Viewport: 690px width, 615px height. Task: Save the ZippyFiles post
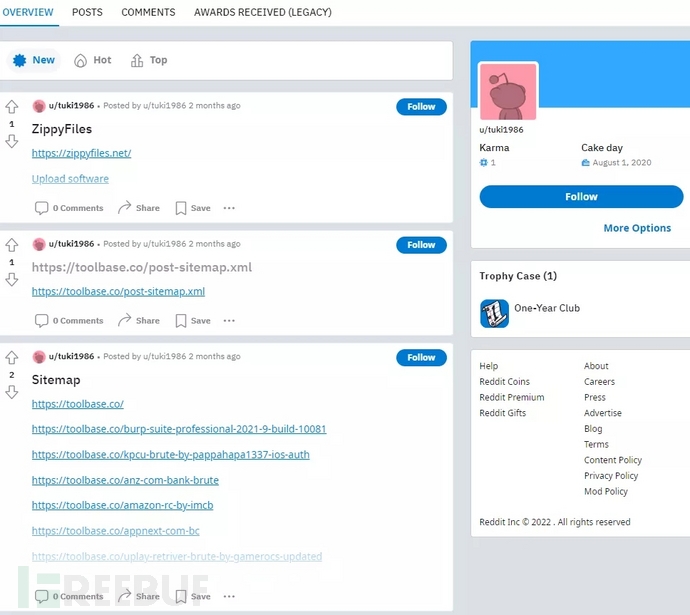pyautogui.click(x=193, y=208)
